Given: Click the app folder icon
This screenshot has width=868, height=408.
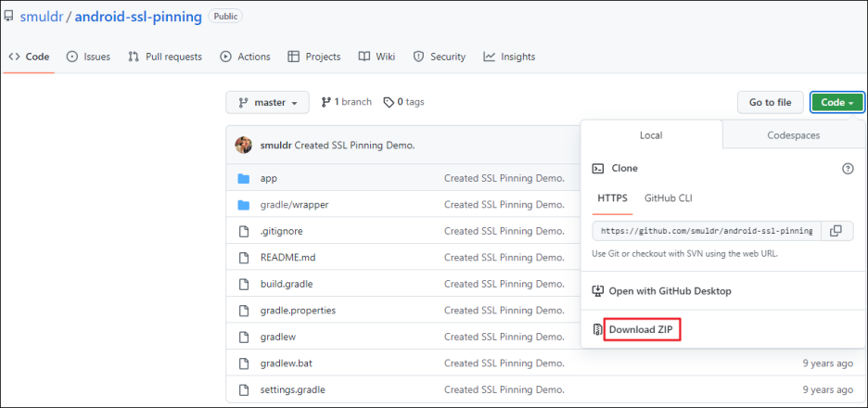Looking at the screenshot, I should coord(244,178).
